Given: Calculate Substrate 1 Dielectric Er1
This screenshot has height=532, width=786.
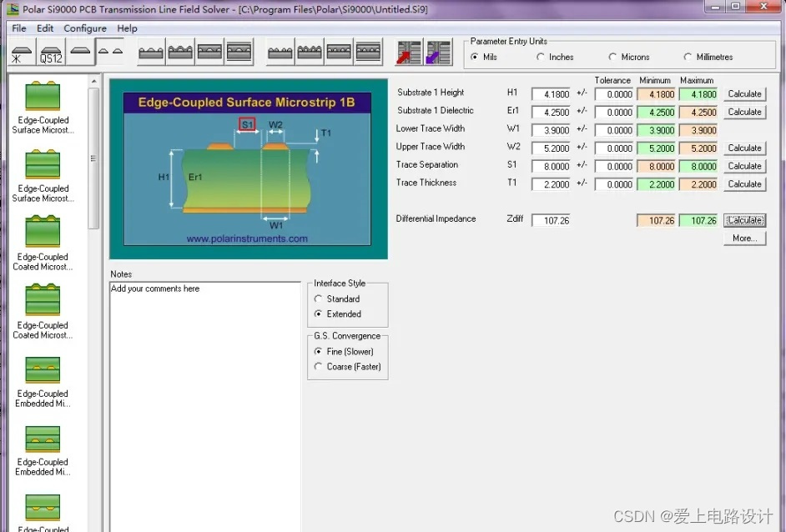Looking at the screenshot, I should tap(744, 112).
